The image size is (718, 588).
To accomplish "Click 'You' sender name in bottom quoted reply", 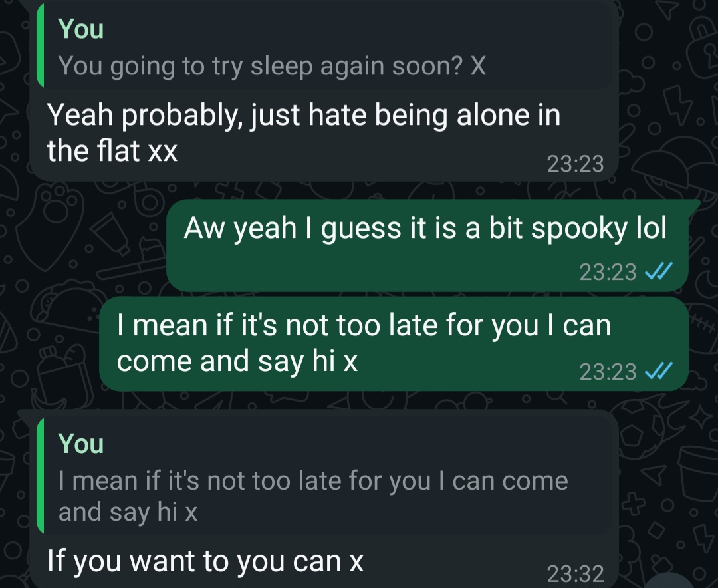I will tap(80, 444).
